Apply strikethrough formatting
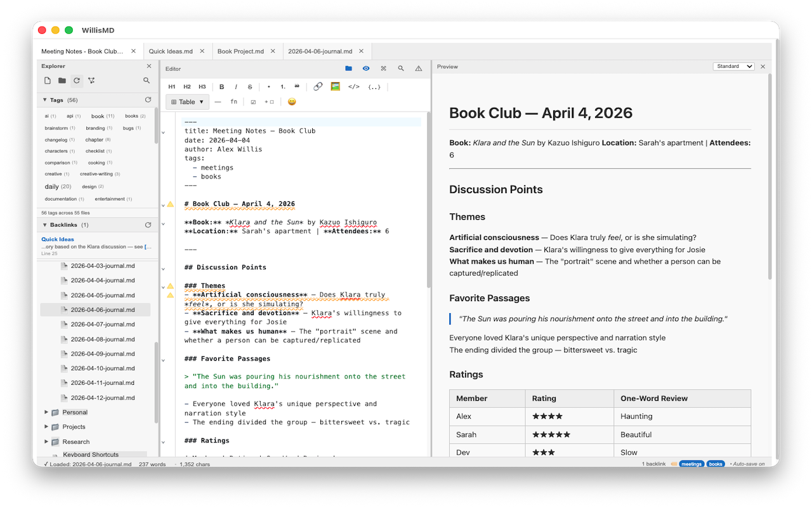The width and height of the screenshot is (812, 508). 249,86
